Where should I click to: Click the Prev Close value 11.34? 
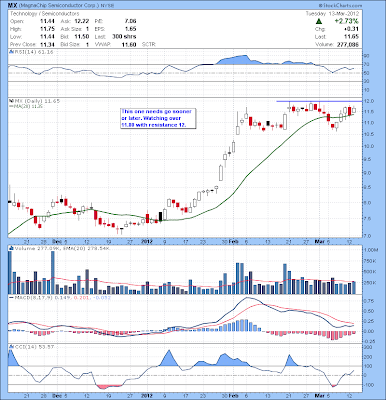click(x=47, y=44)
